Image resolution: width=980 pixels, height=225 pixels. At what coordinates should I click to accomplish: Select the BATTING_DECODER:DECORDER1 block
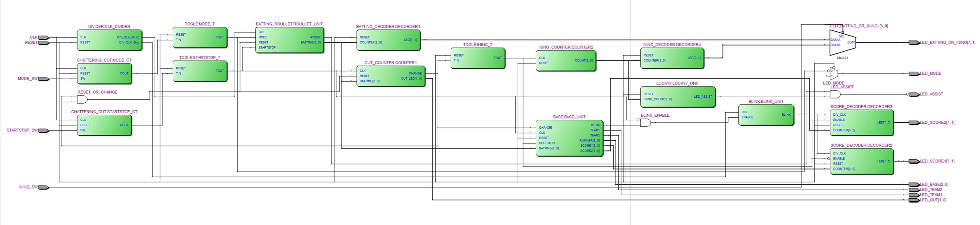point(388,40)
